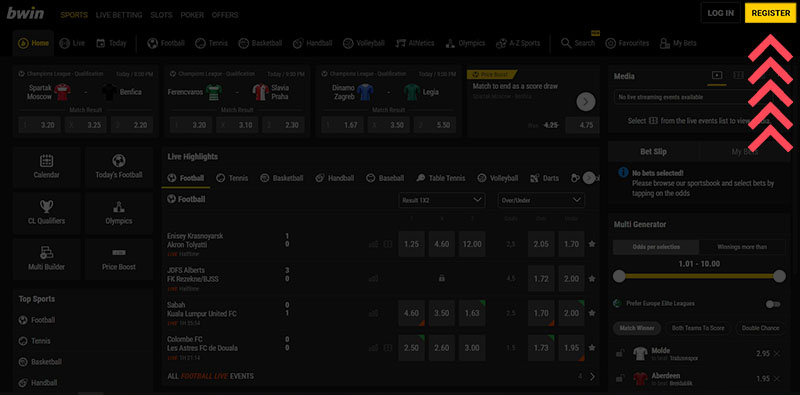Click the left odds range slider handle
Image resolution: width=800 pixels, height=395 pixels.
[619, 277]
